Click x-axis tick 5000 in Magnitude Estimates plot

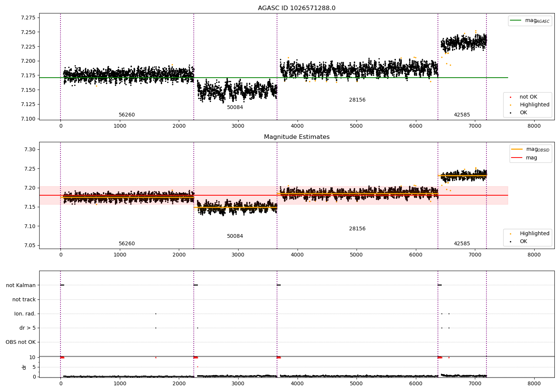[x=357, y=255]
